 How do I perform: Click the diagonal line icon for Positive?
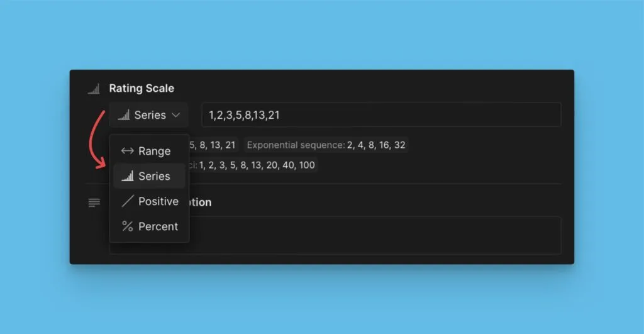(128, 201)
